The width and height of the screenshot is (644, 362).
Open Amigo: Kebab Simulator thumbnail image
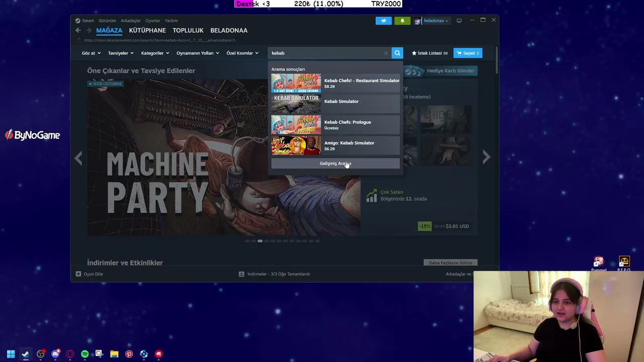(296, 146)
